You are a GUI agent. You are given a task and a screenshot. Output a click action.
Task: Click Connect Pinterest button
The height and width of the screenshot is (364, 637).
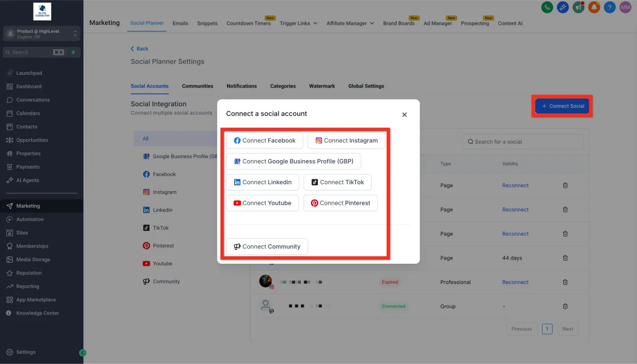[x=340, y=203]
